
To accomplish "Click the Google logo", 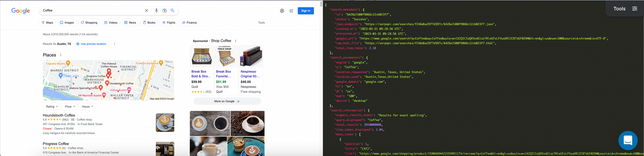I will click(x=21, y=11).
